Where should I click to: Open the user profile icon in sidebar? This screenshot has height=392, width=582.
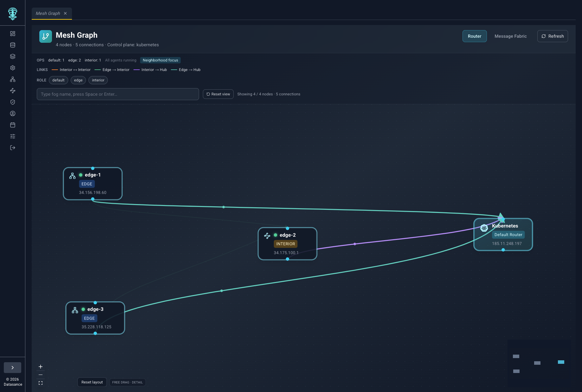(13, 113)
